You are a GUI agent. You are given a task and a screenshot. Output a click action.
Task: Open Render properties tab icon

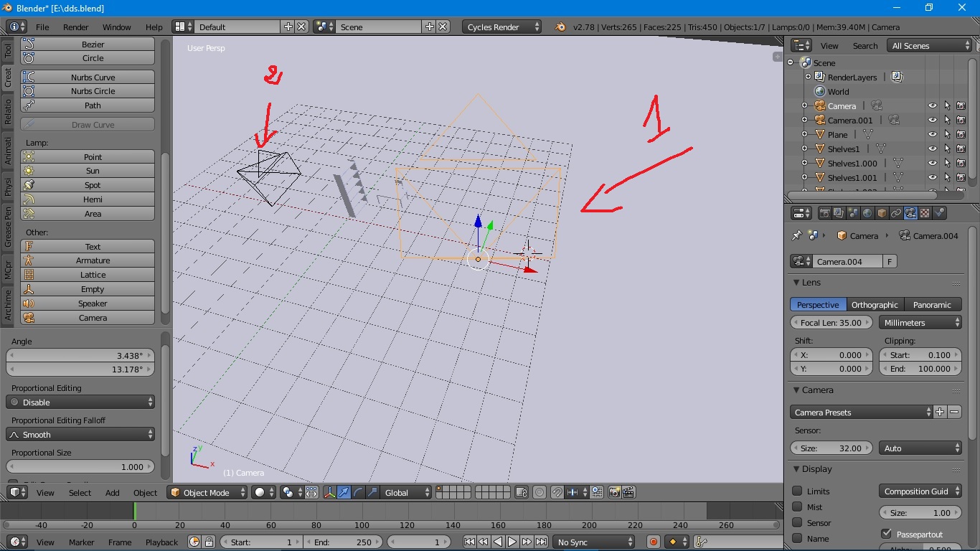click(825, 213)
